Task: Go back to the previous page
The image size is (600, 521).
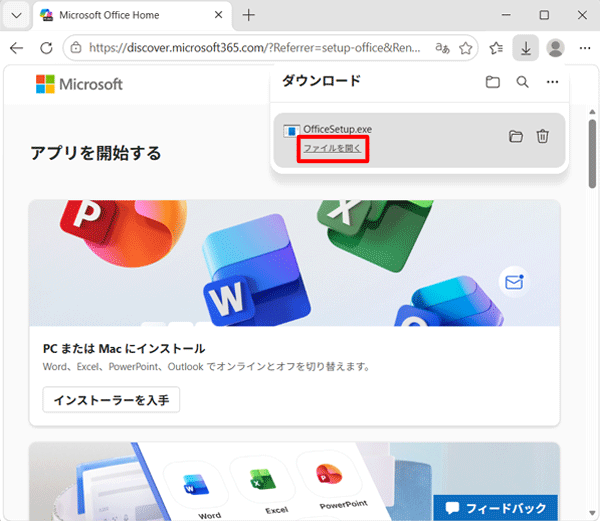Action: click(x=16, y=48)
